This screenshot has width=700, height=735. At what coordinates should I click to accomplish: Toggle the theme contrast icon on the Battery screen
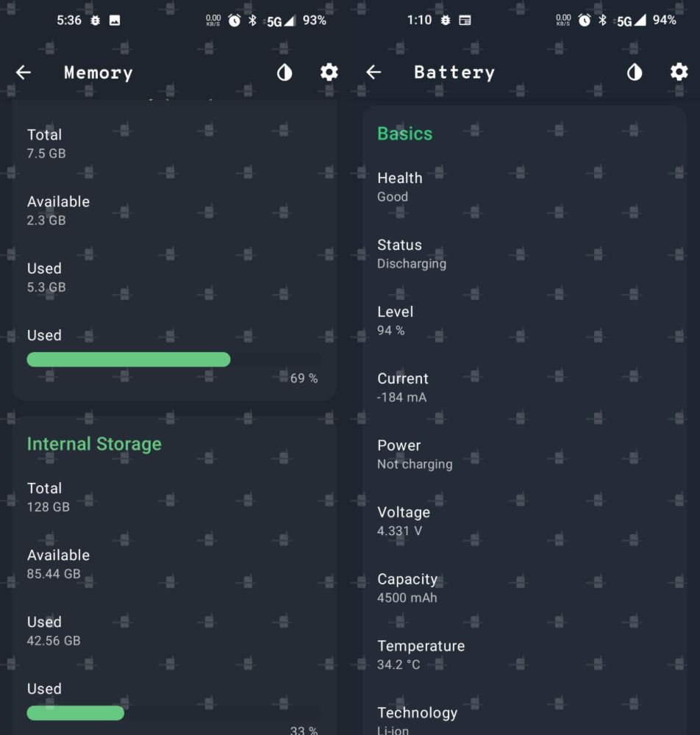(x=635, y=72)
